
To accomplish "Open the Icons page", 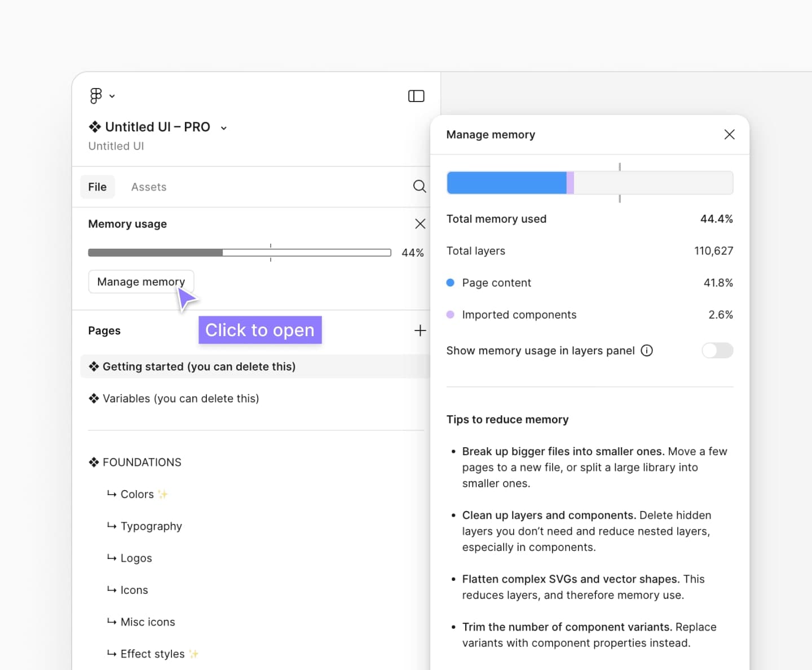I will click(x=127, y=590).
